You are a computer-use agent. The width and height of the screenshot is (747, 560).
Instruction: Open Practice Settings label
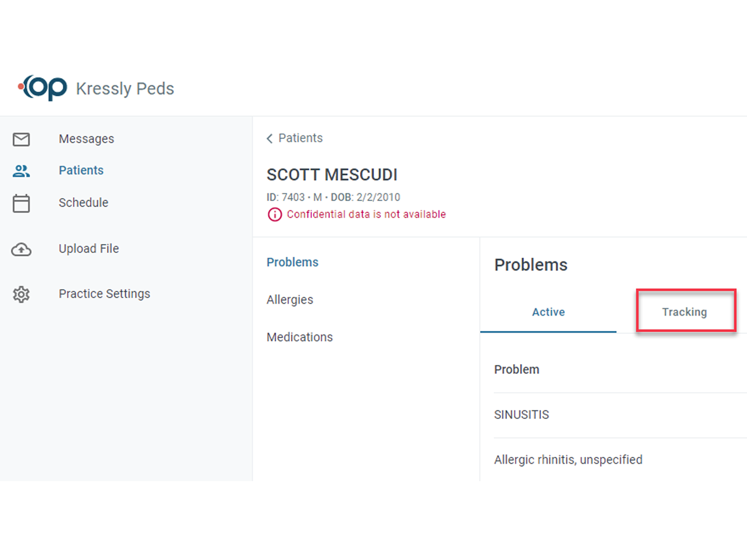click(105, 294)
